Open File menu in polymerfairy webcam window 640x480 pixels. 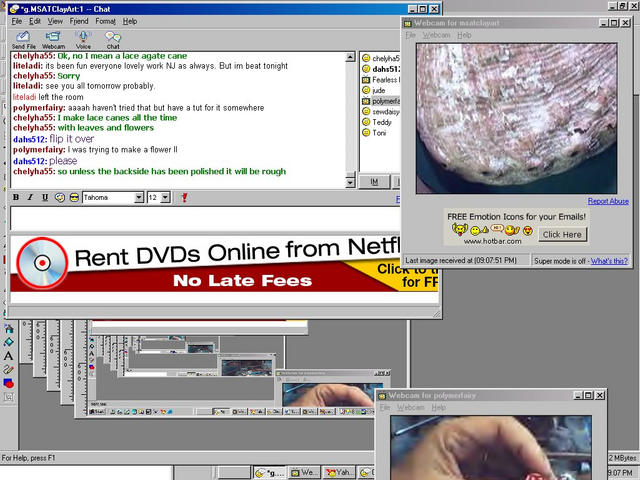(x=385, y=407)
